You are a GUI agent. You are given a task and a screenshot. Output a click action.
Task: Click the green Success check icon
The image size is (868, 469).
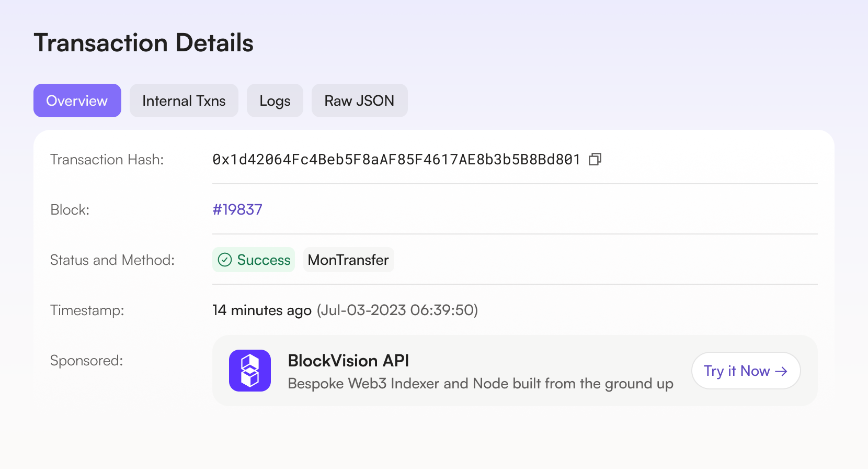[225, 260]
